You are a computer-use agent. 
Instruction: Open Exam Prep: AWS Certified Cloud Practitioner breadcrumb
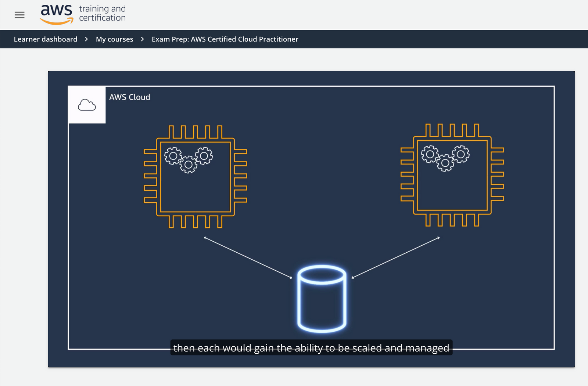pyautogui.click(x=225, y=39)
